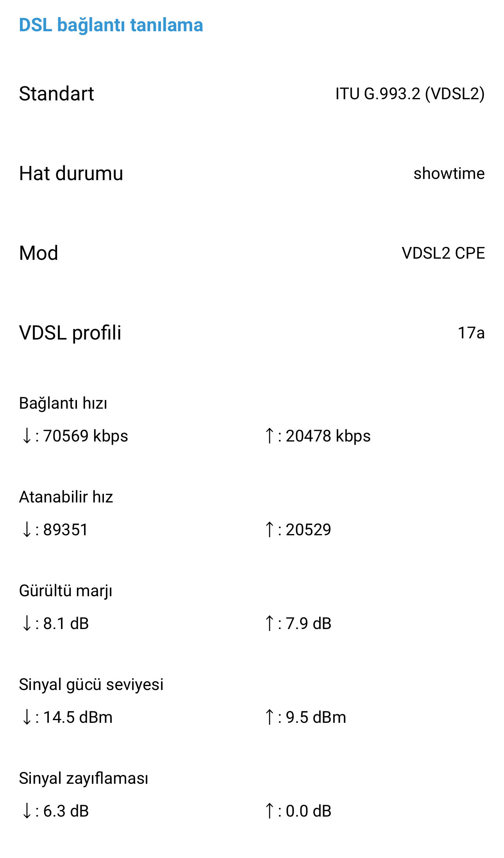Tap the down arrow beside attainable rate 89351
This screenshot has width=504, height=858.
(x=27, y=529)
